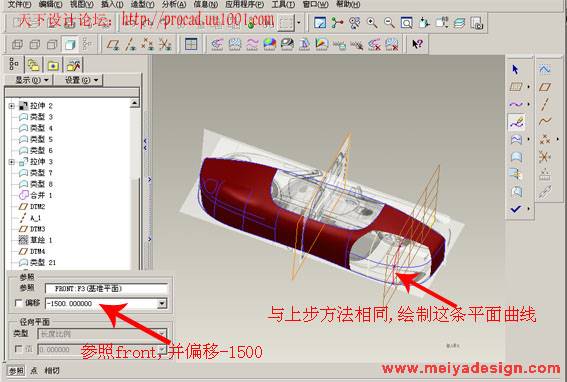The image size is (567, 382).
Task: Expand the 拉伸 2 tree node
Action: click(x=12, y=106)
